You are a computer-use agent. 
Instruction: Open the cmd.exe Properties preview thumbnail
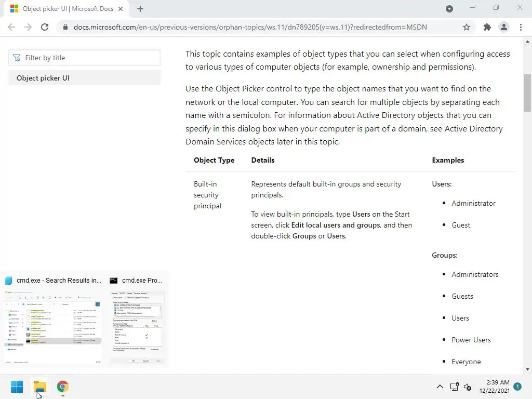click(137, 327)
